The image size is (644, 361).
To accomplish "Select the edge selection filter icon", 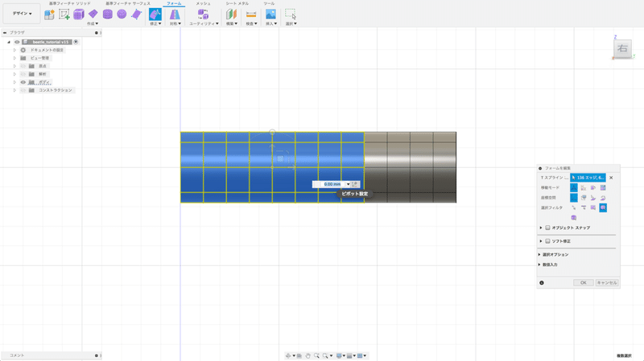I will pyautogui.click(x=584, y=207).
